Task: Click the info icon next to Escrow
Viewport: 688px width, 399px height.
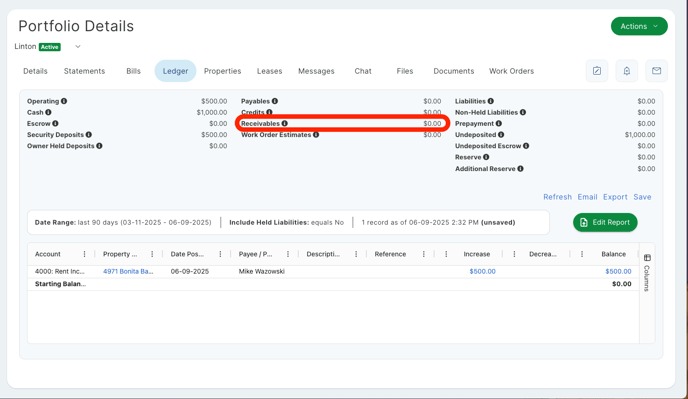Action: 55,123
